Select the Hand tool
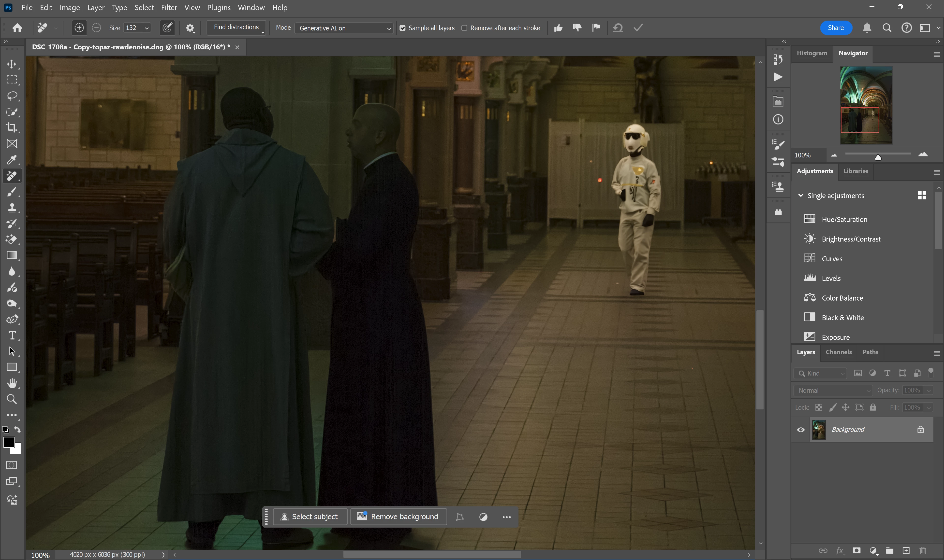The width and height of the screenshot is (944, 560). click(12, 383)
